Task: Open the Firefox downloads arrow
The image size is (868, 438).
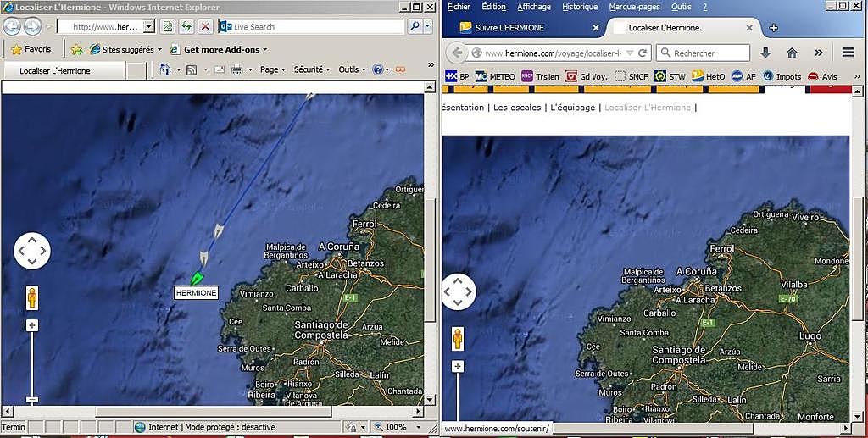Action: pyautogui.click(x=765, y=53)
